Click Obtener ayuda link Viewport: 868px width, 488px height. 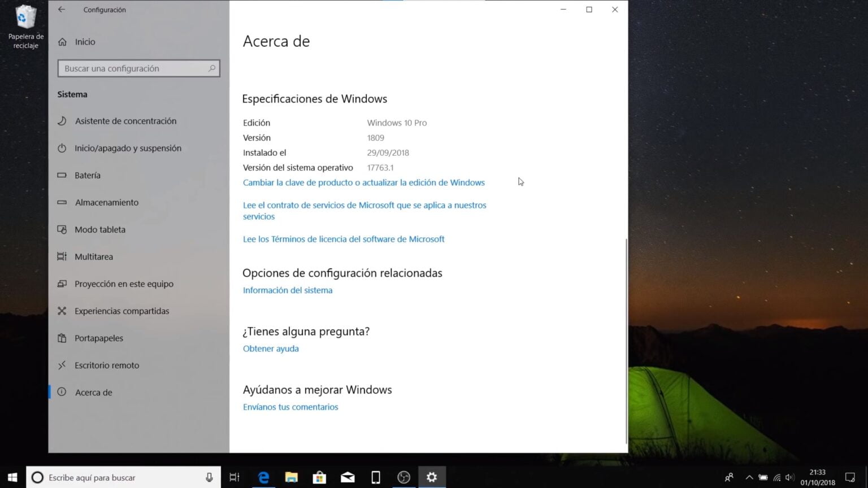point(271,348)
